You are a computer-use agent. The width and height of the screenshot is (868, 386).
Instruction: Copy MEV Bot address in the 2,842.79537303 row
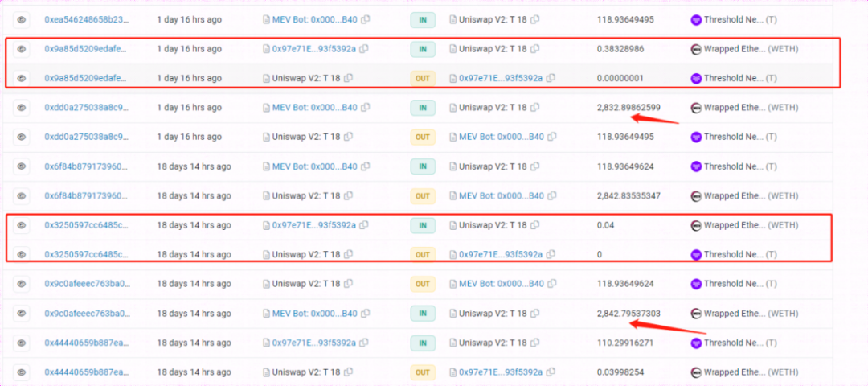(x=365, y=314)
